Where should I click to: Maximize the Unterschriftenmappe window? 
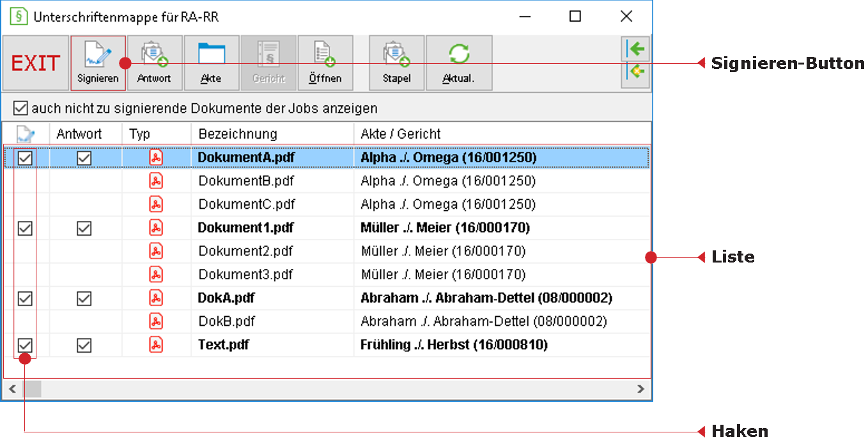(x=575, y=17)
